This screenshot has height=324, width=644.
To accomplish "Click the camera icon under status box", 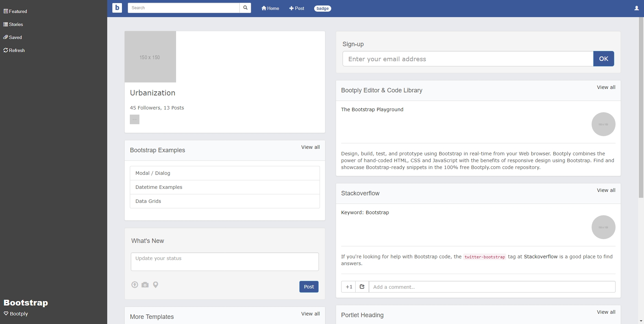I will pyautogui.click(x=145, y=285).
